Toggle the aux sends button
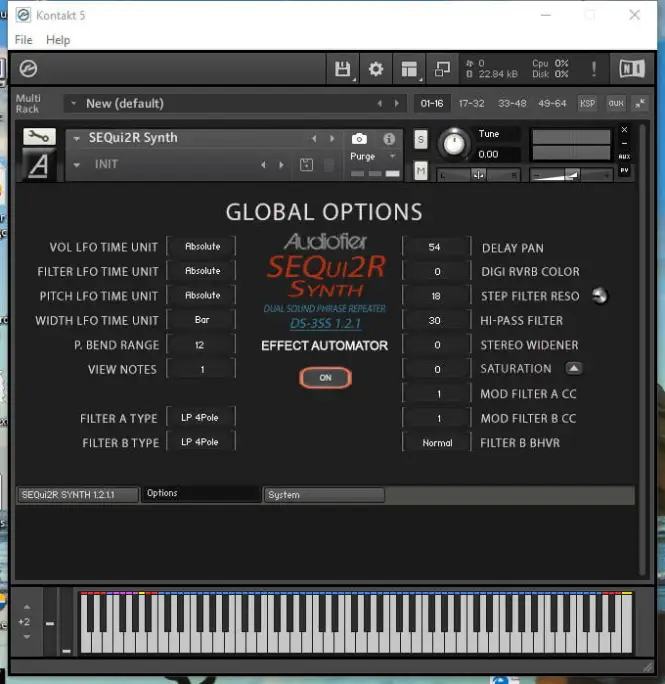Viewport: 665px width, 684px height. [x=616, y=103]
